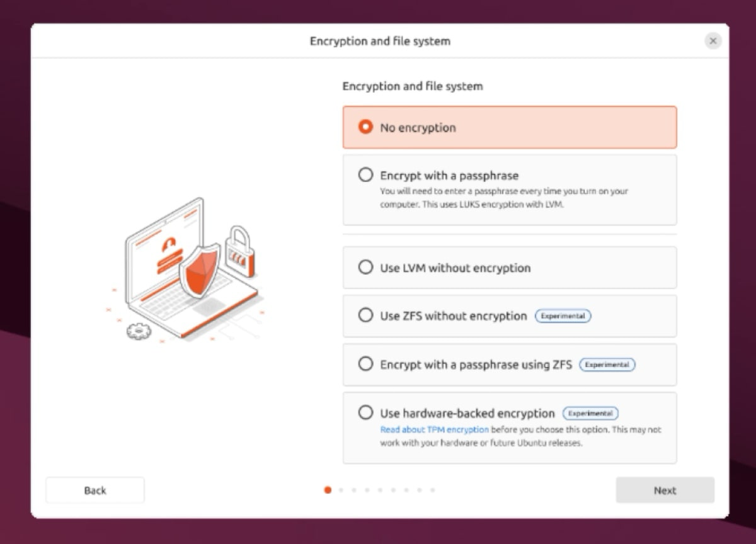Click the Experimental badge on ZFS without encryption
Screen dimensions: 756x544
(x=563, y=316)
